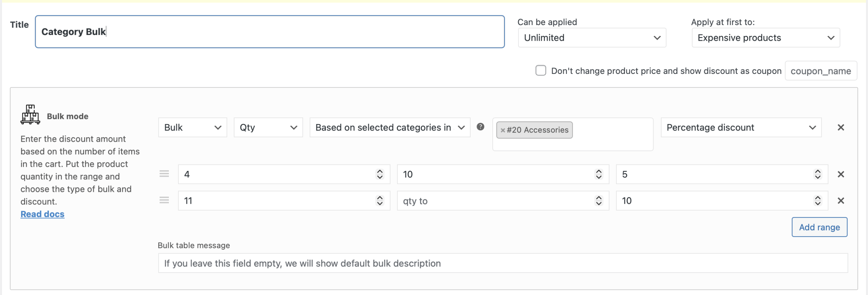Grab the drag handle of first range row
This screenshot has width=868, height=295.
[164, 174]
